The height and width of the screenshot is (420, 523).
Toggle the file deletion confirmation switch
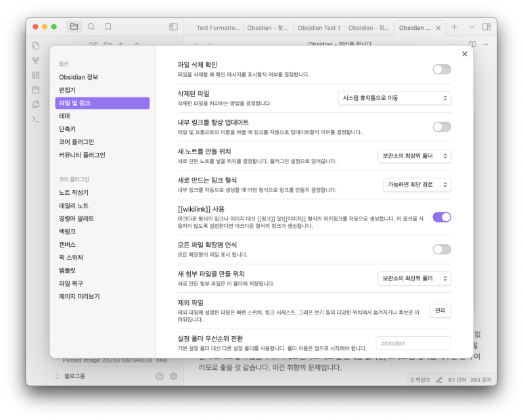coord(442,70)
